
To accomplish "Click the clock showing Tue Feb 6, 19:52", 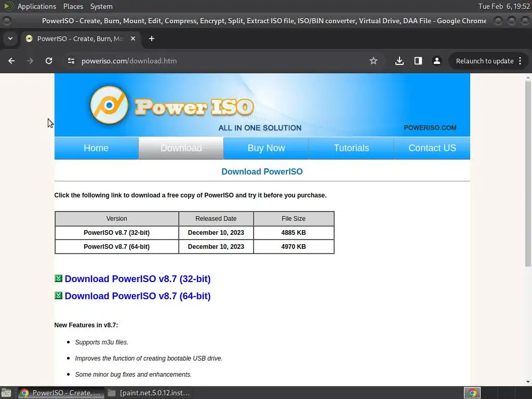I will (x=504, y=6).
